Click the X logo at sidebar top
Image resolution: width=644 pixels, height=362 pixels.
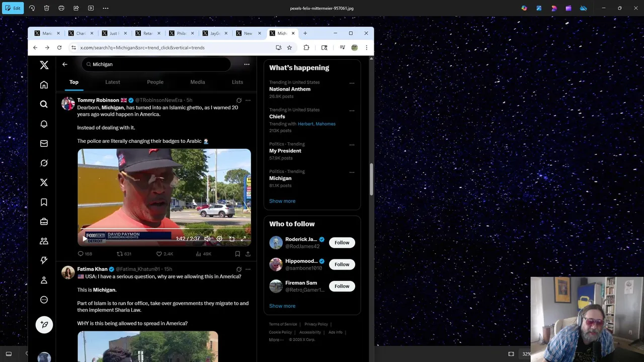[44, 65]
